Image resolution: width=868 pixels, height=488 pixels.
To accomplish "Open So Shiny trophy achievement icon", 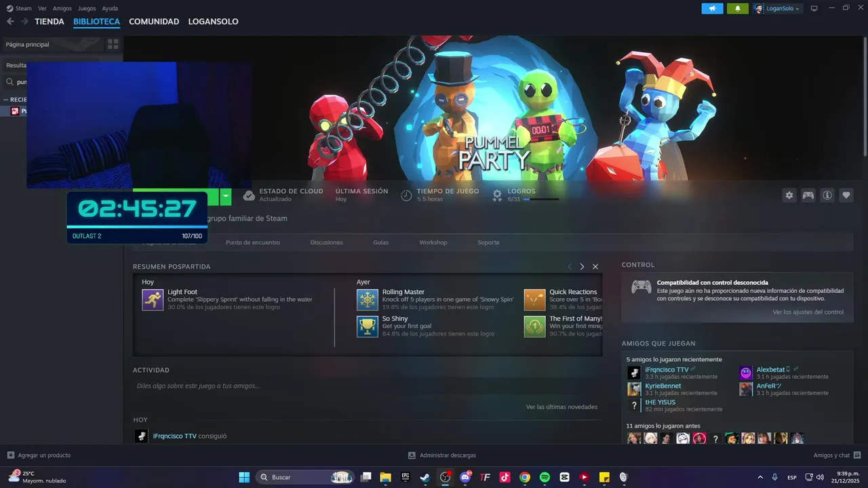I will (368, 327).
